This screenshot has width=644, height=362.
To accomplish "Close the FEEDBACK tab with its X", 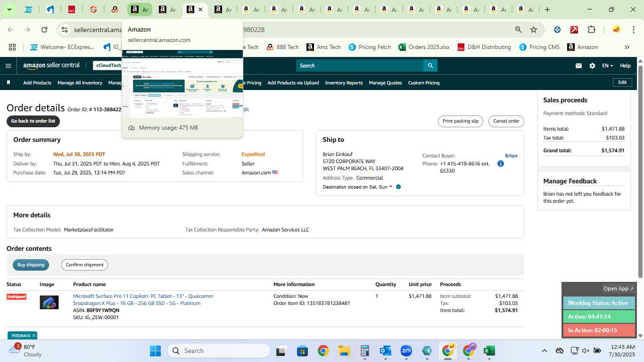I will tap(34, 336).
